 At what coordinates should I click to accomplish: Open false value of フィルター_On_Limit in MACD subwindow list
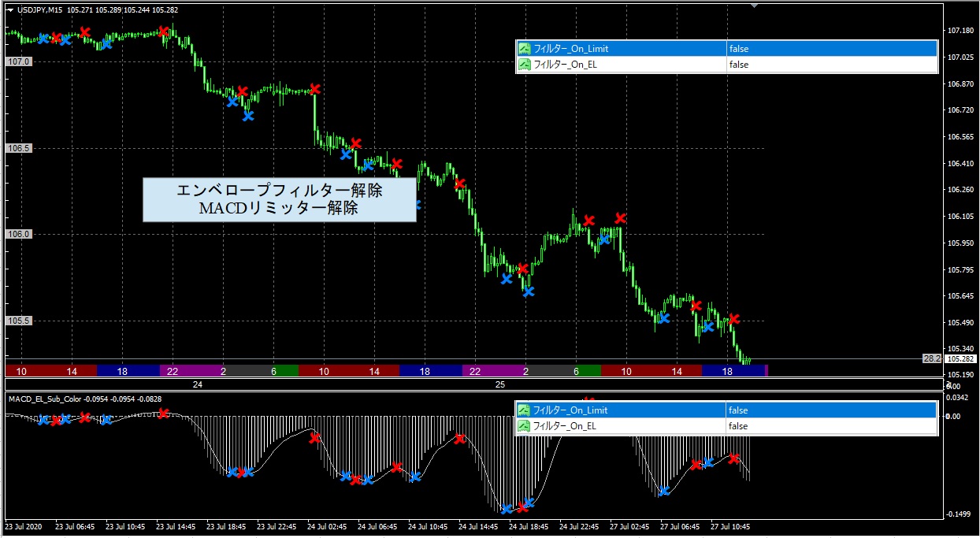pos(832,410)
